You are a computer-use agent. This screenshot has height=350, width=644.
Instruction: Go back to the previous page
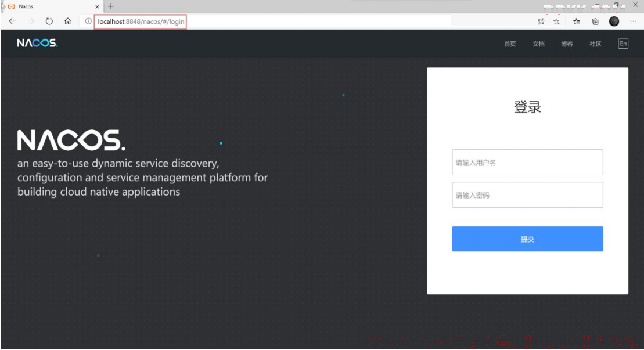[12, 21]
